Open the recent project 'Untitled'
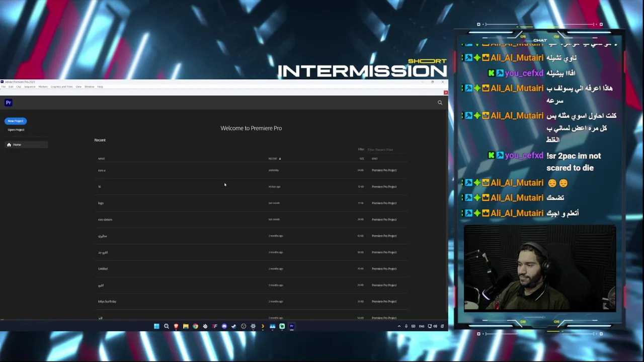Viewport: 644px width, 362px height. [252, 269]
